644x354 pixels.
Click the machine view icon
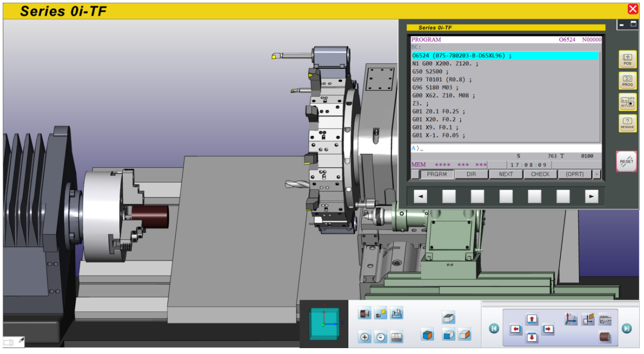click(x=397, y=313)
